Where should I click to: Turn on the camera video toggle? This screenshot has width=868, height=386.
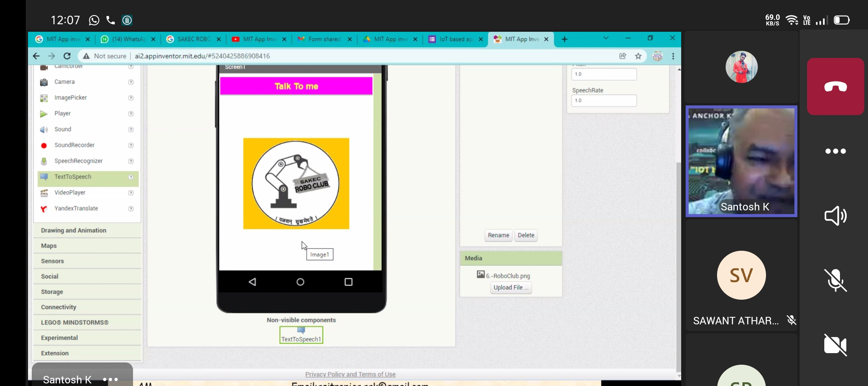[835, 345]
